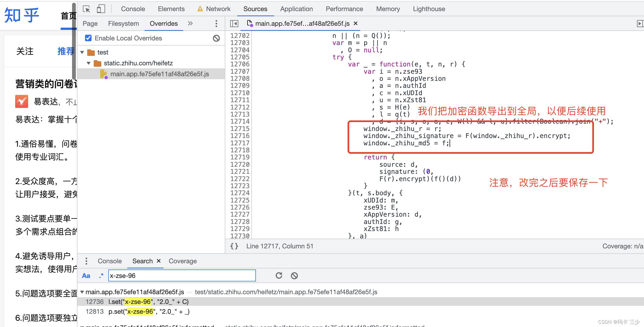This screenshot has width=644, height=327.
Task: Pretty print with the curly braces icon
Action: (234, 246)
